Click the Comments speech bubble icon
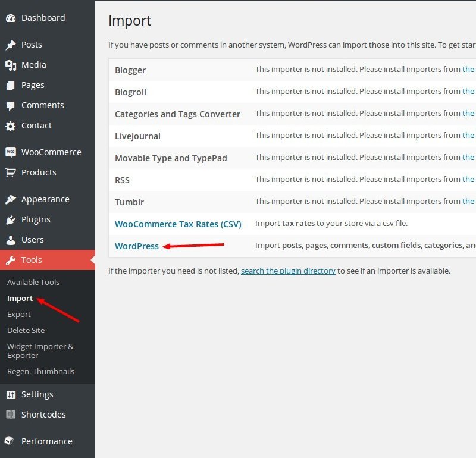Screen dimensions: 476x458 coord(11,106)
